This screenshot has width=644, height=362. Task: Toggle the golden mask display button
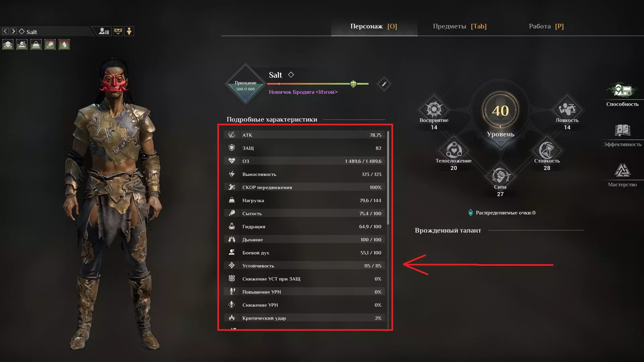pos(118,32)
